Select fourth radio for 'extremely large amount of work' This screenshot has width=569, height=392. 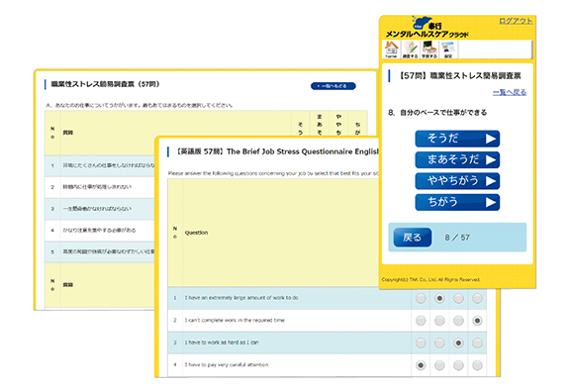pos(477,299)
